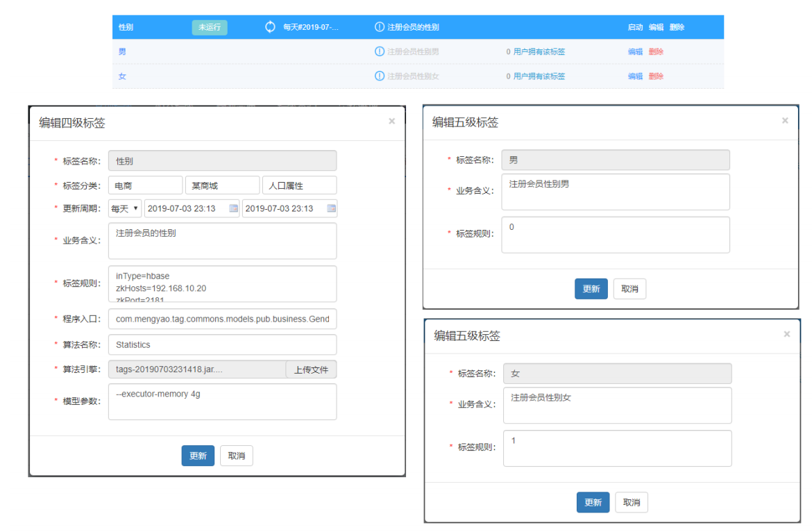Click the 程序入口 input field
812x532 pixels.
coord(223,319)
